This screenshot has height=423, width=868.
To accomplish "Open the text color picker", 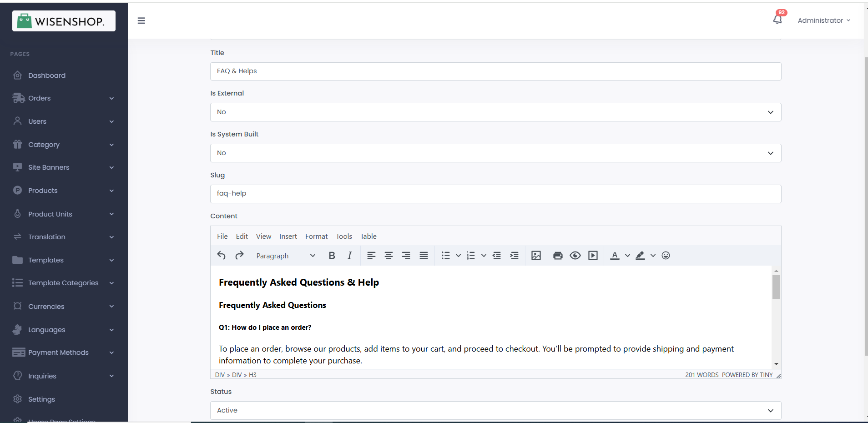I will click(615, 255).
